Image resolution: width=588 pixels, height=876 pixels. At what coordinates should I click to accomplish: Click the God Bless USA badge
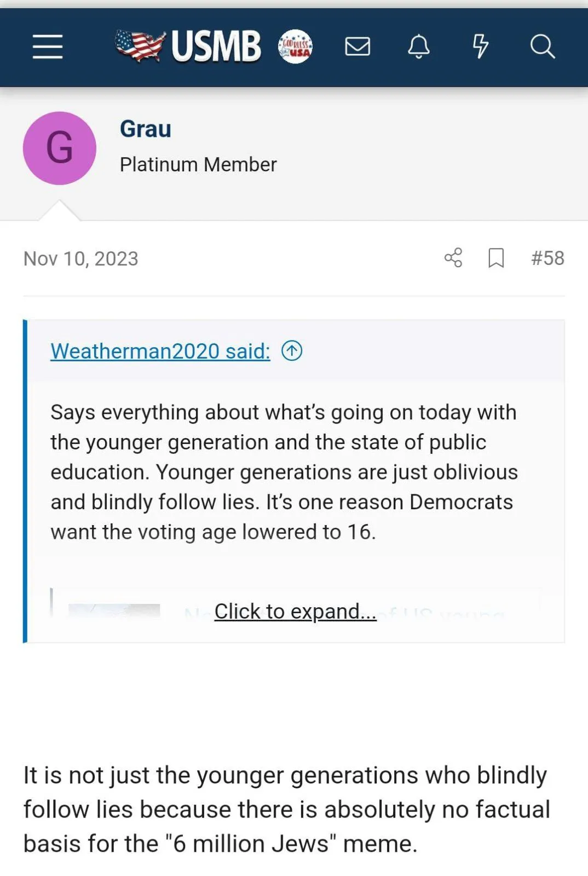point(295,47)
